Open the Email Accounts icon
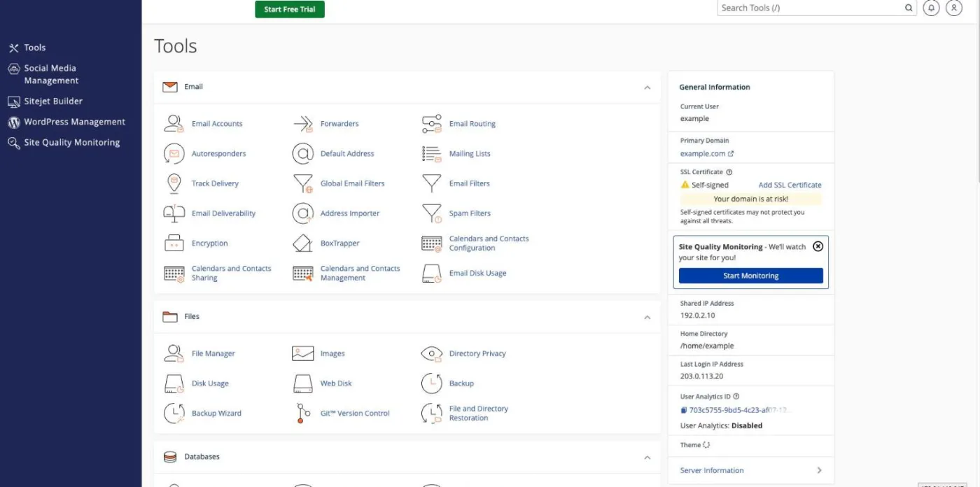 pyautogui.click(x=174, y=124)
